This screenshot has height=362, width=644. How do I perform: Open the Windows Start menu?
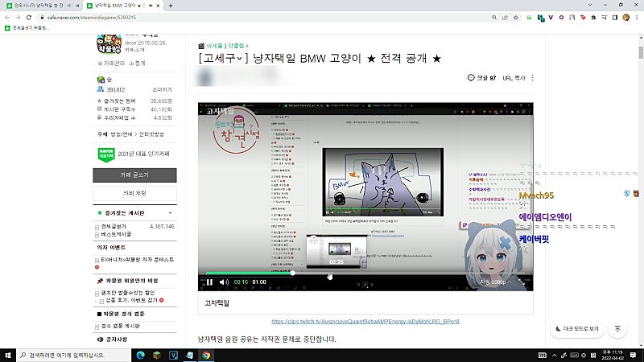pyautogui.click(x=8, y=355)
